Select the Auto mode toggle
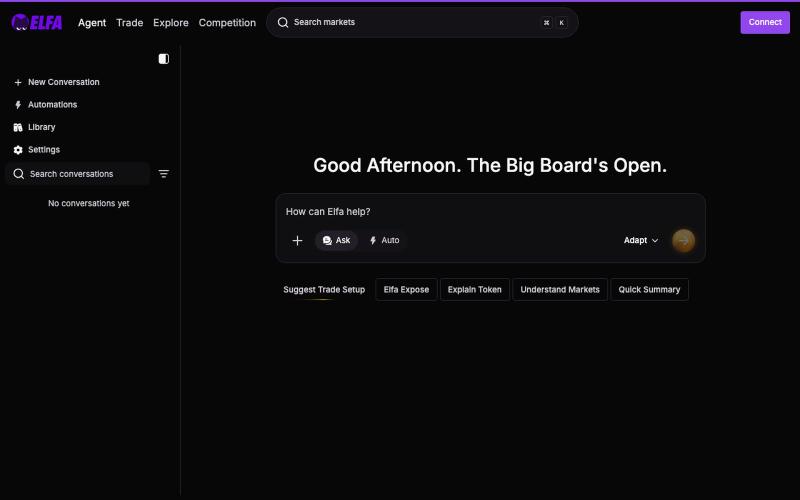Image resolution: width=800 pixels, height=500 pixels. pyautogui.click(x=385, y=240)
